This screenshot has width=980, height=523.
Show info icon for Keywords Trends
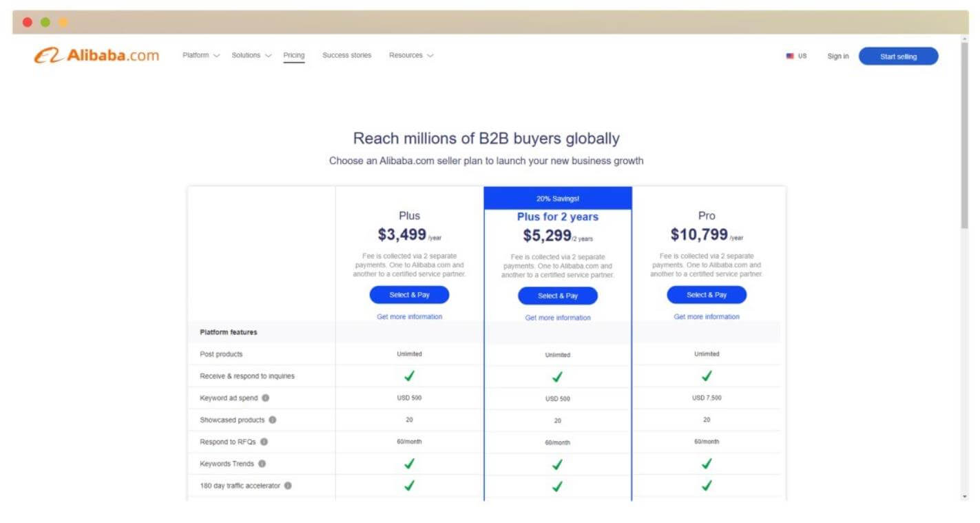pyautogui.click(x=262, y=464)
